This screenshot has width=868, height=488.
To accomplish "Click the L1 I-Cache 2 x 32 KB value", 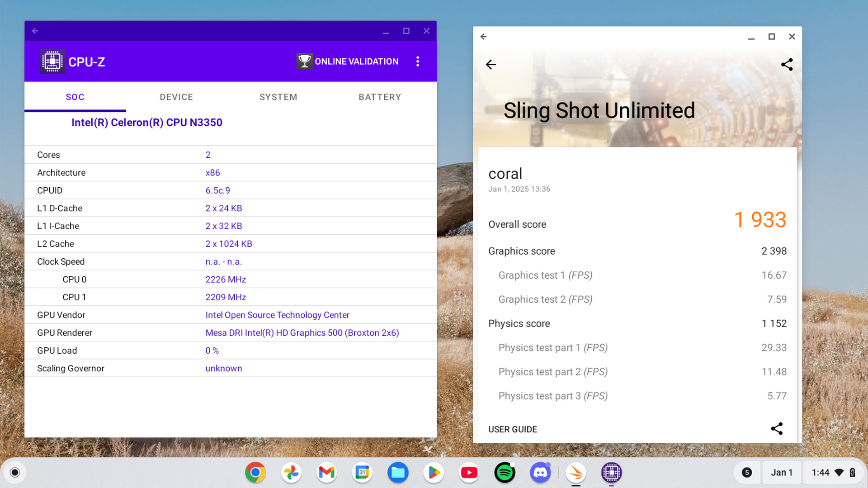I will (x=224, y=226).
